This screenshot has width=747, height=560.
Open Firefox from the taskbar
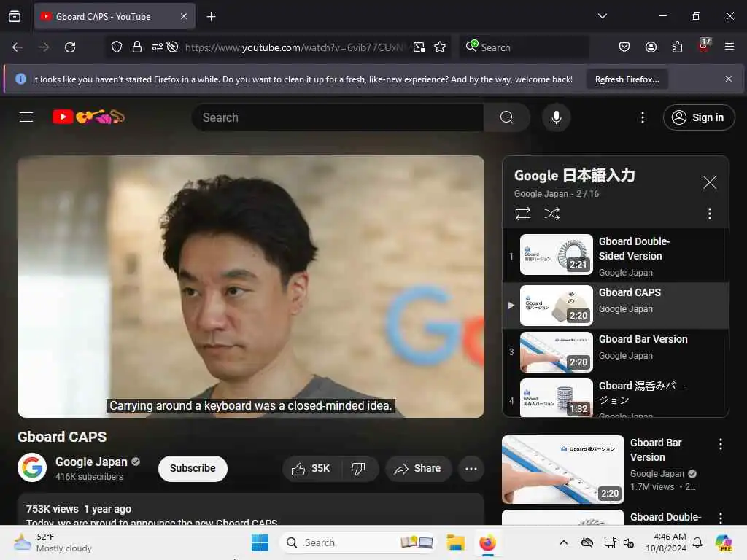click(x=487, y=542)
